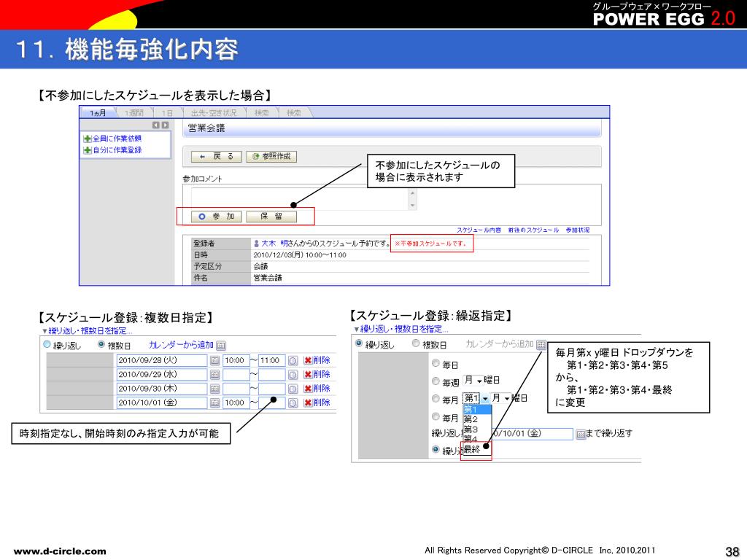Select the 毎日 radio option
Screen dimensions: 747x560
coord(436,363)
